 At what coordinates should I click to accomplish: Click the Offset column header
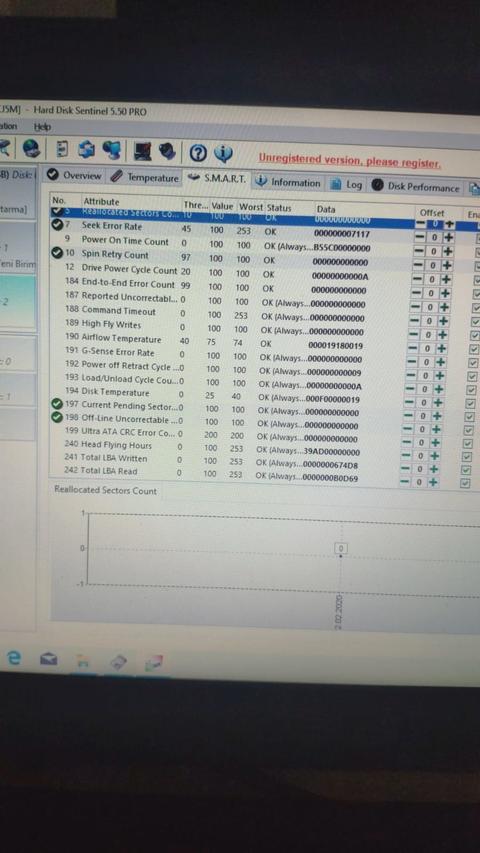[432, 213]
